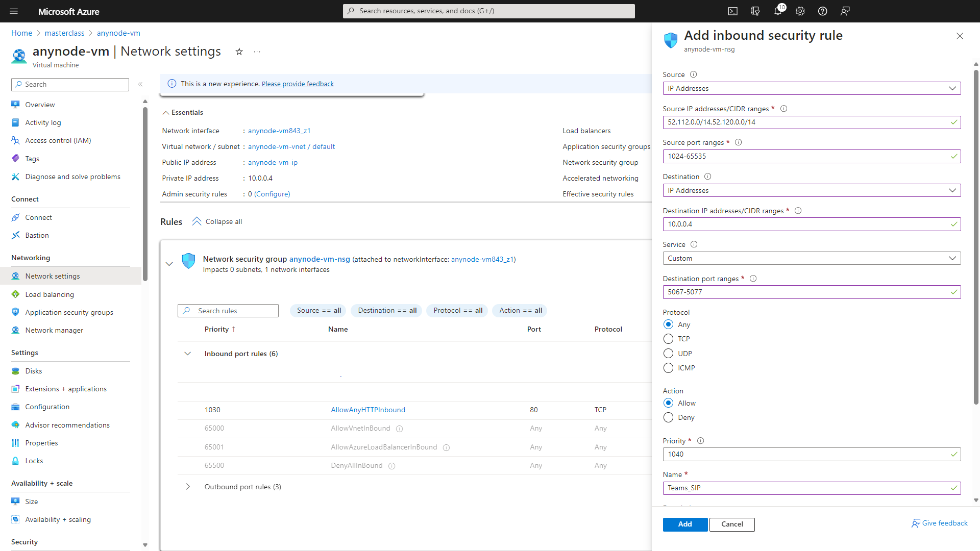The image size is (980, 551).
Task: Select the UDP protocol radio button
Action: point(668,354)
